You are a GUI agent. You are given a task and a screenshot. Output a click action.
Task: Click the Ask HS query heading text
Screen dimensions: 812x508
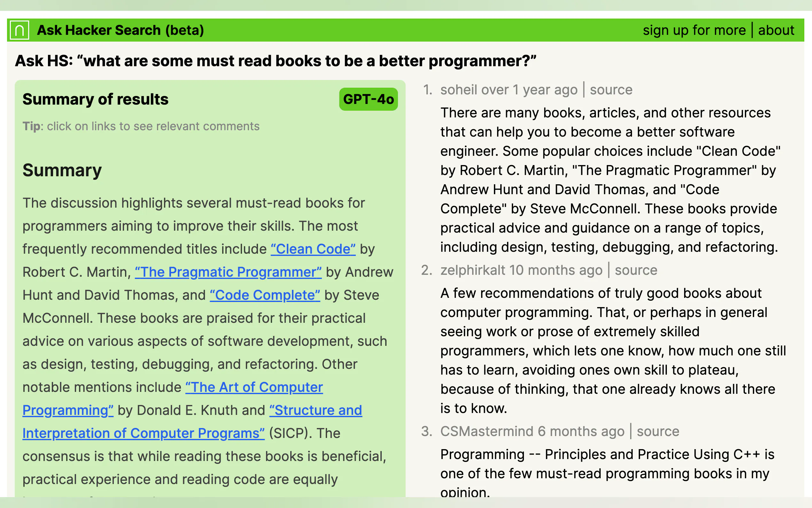(275, 61)
